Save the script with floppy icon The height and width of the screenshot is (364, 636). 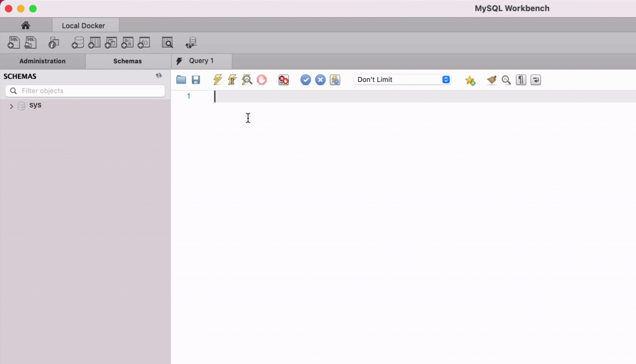coord(196,80)
